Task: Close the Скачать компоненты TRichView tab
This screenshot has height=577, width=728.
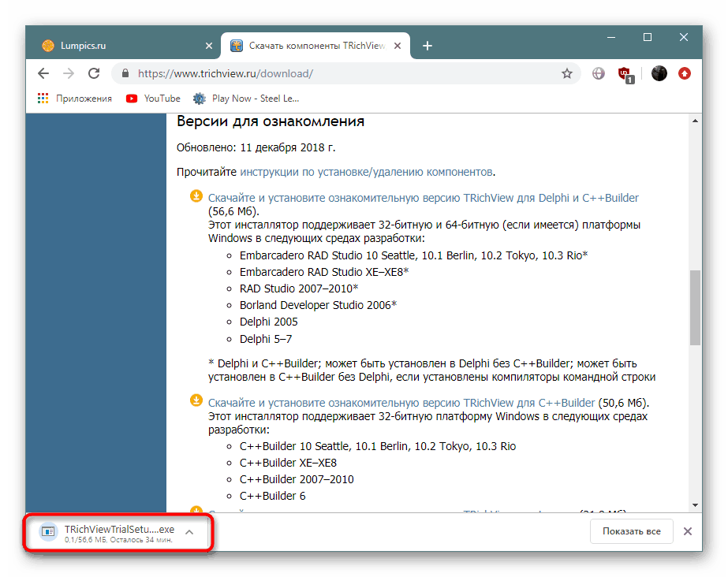Action: point(398,46)
